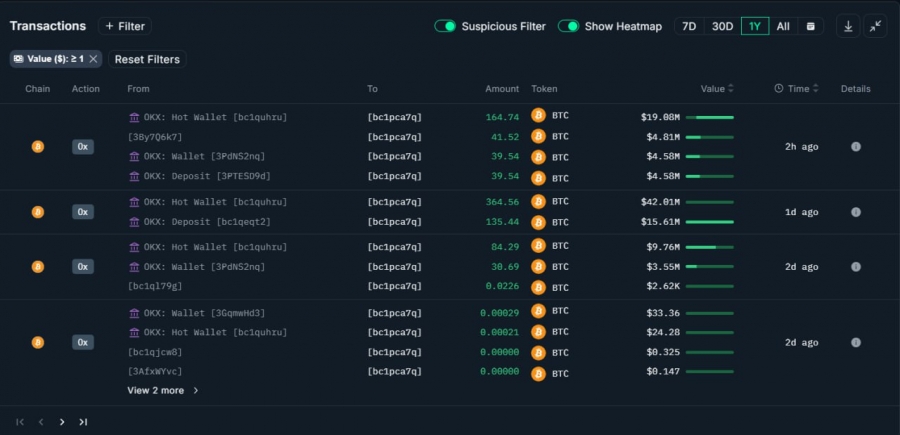Remove the Value ≥ 1 filter chip
Screen dimensions: 900x435
click(x=93, y=59)
